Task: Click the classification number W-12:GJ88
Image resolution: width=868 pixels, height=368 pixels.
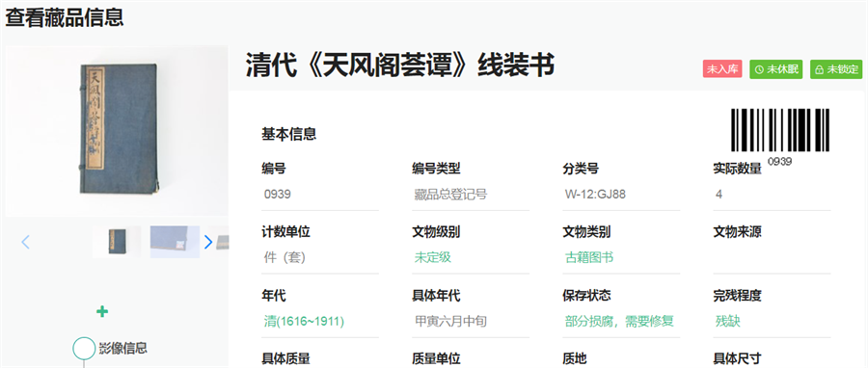Action: click(x=596, y=195)
